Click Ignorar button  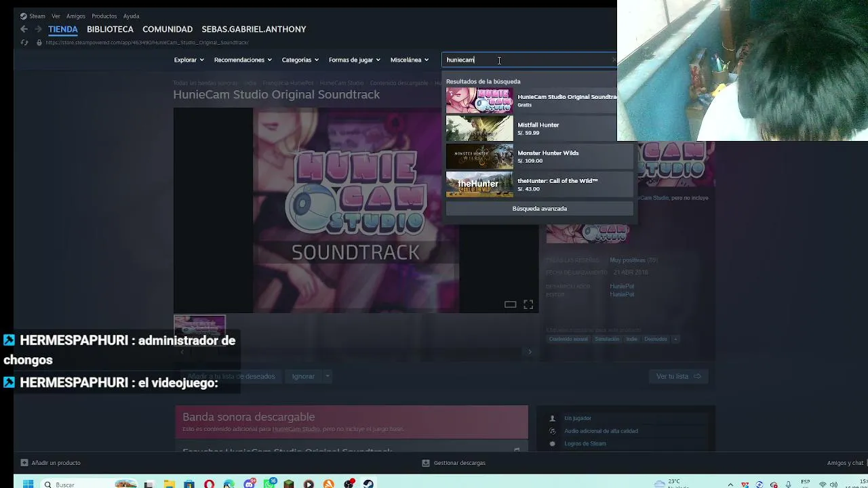click(x=303, y=376)
